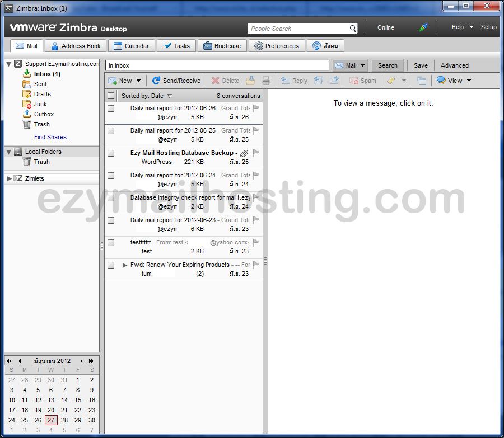This screenshot has height=438, width=504.
Task: Switch to the Preferences tab
Action: [x=277, y=46]
